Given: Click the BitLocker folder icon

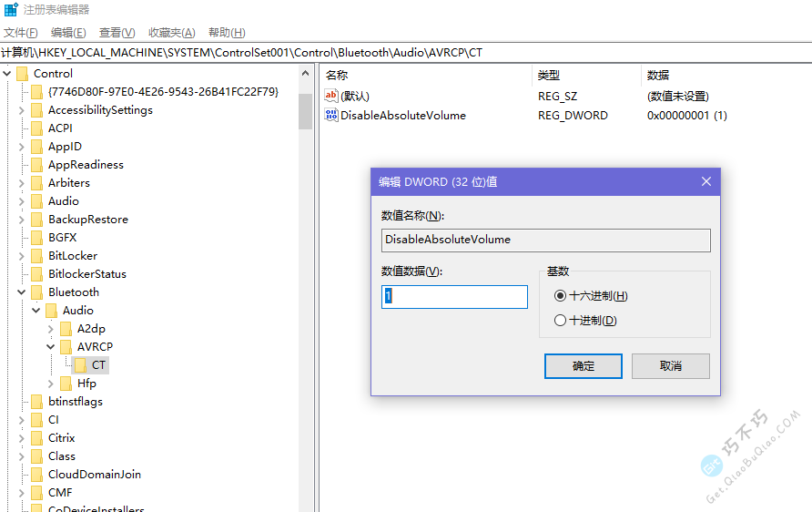Looking at the screenshot, I should click(36, 256).
